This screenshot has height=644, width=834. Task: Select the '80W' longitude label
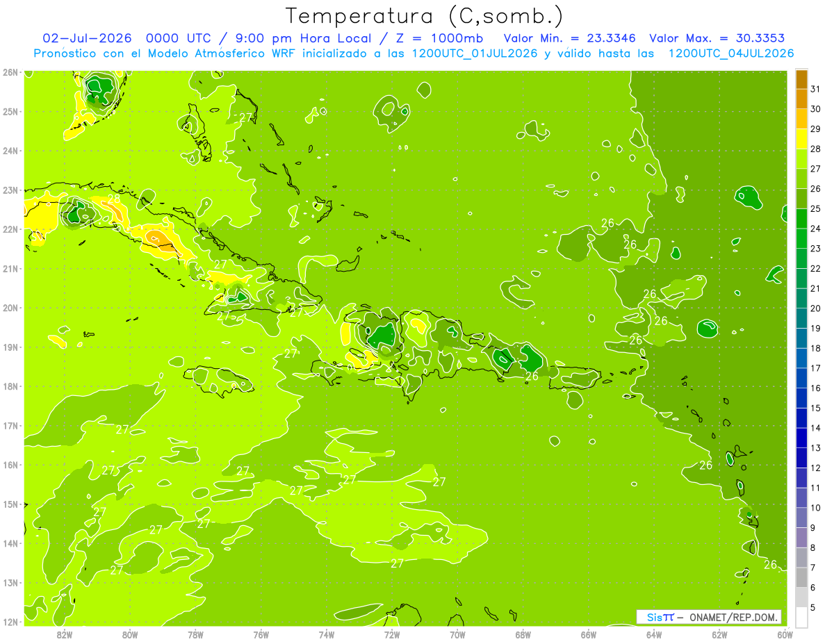[x=130, y=634]
